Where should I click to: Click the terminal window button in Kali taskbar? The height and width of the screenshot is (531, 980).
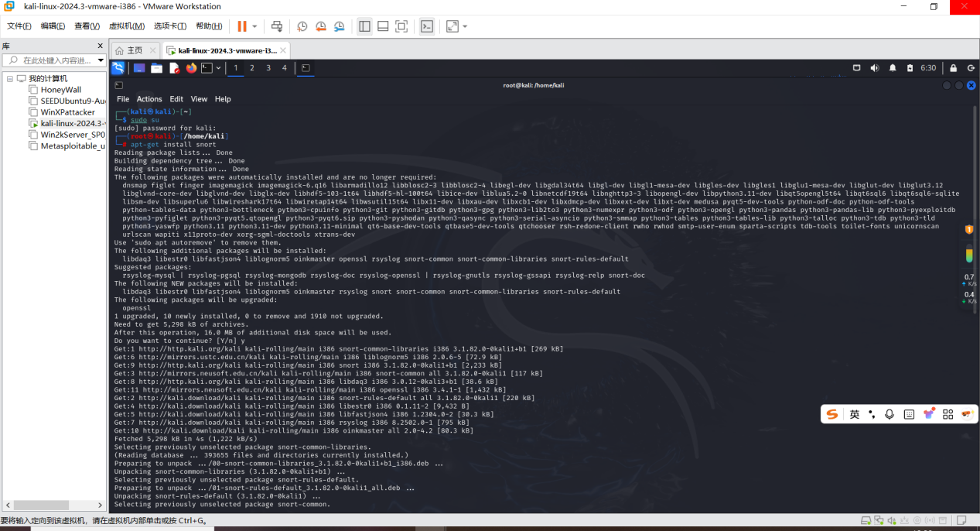pyautogui.click(x=306, y=68)
